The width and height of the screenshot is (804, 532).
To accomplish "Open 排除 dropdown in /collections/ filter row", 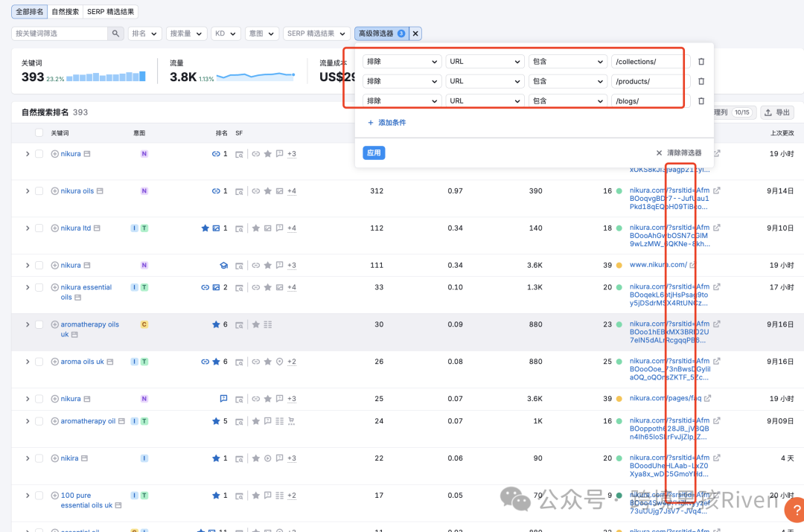I will pos(402,62).
